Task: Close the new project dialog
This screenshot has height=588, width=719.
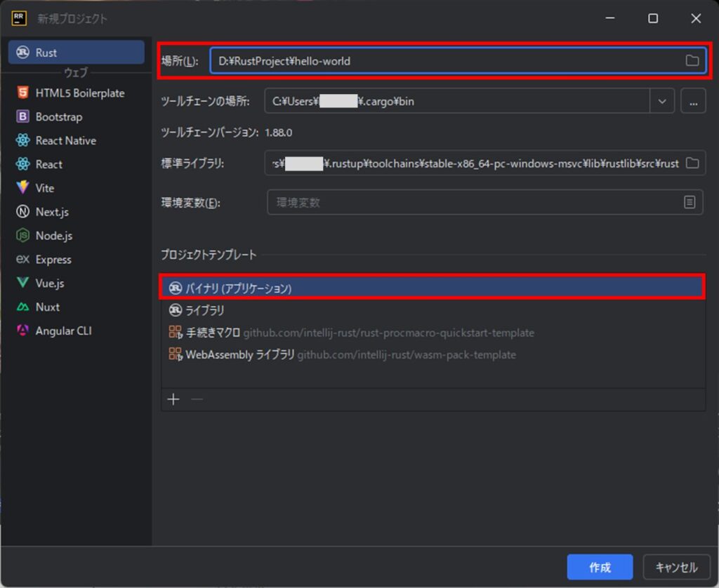Action: pyautogui.click(x=696, y=18)
